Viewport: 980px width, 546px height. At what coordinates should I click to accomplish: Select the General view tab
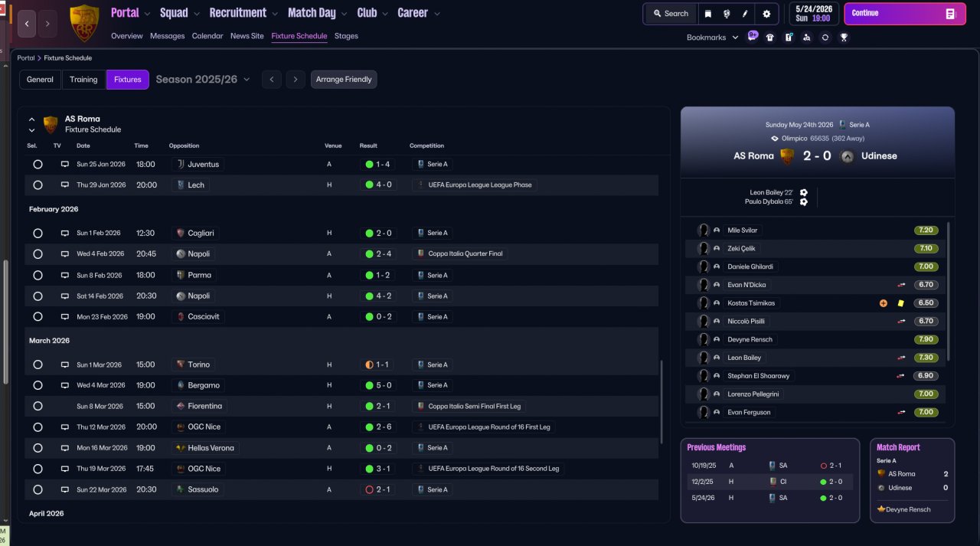(41, 80)
